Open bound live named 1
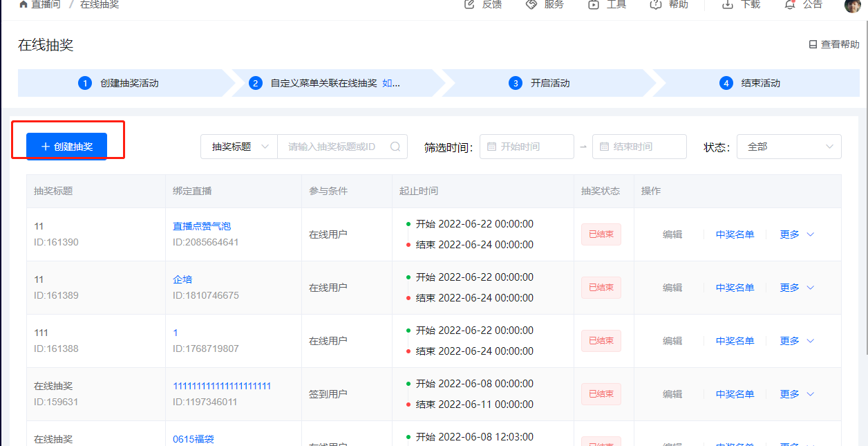 click(x=176, y=333)
